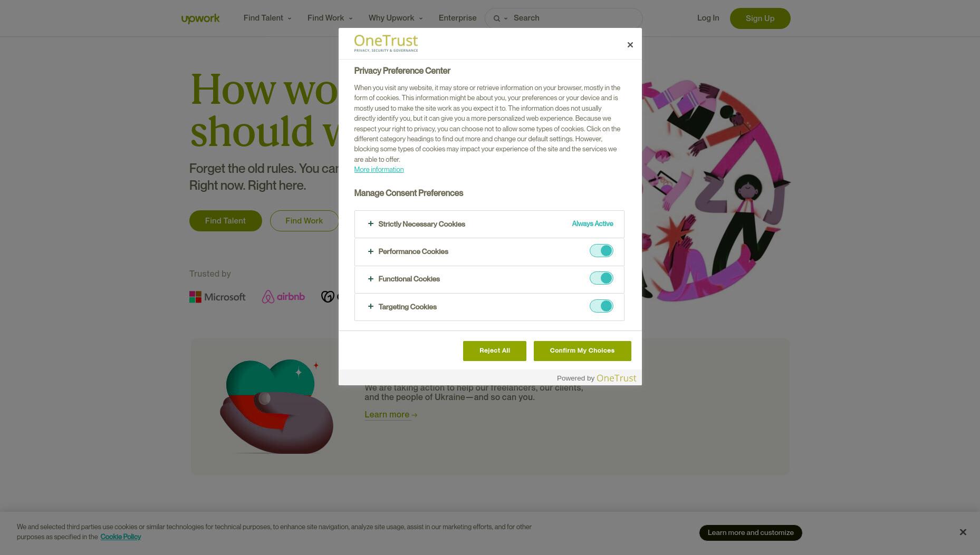980x555 pixels.
Task: Click the Ukraine heart illustration
Action: click(x=276, y=406)
